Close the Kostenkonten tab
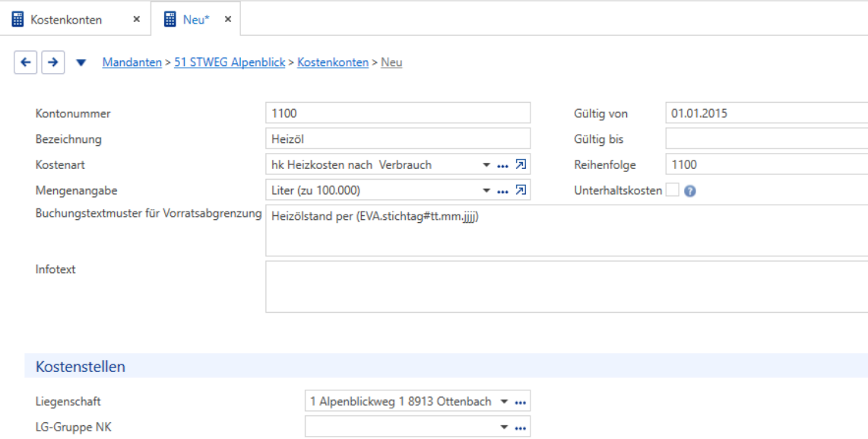The height and width of the screenshot is (439, 868). coord(137,19)
